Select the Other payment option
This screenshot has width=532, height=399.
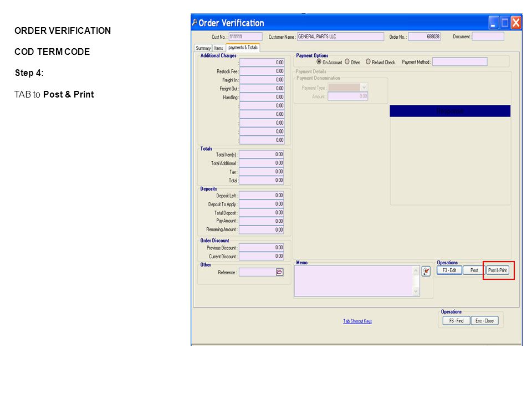tap(347, 62)
